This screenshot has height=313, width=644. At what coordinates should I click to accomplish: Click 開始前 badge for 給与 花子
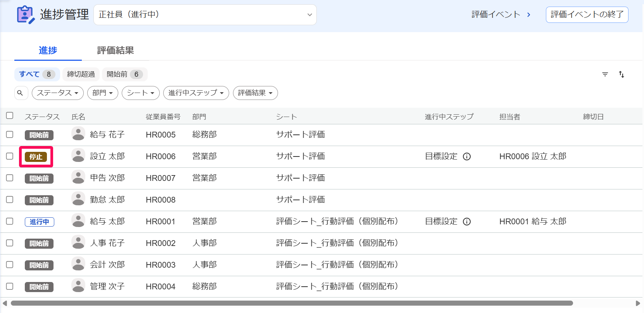(x=39, y=135)
